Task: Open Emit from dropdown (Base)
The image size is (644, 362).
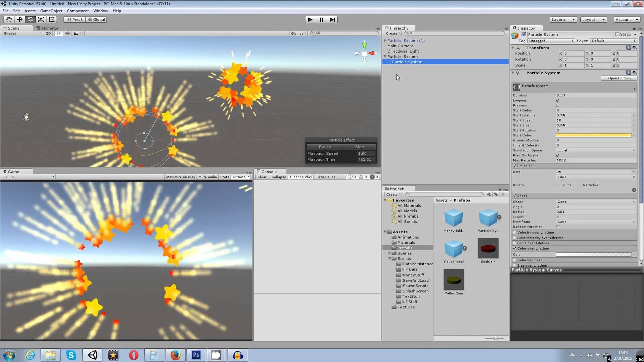Action: click(596, 222)
